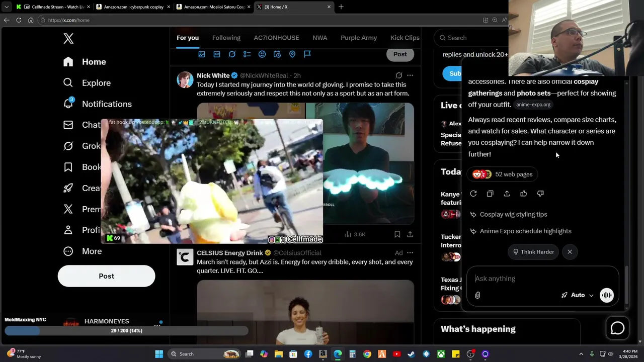This screenshot has width=644, height=362.
Task: Select the For you tab
Action: point(188,38)
